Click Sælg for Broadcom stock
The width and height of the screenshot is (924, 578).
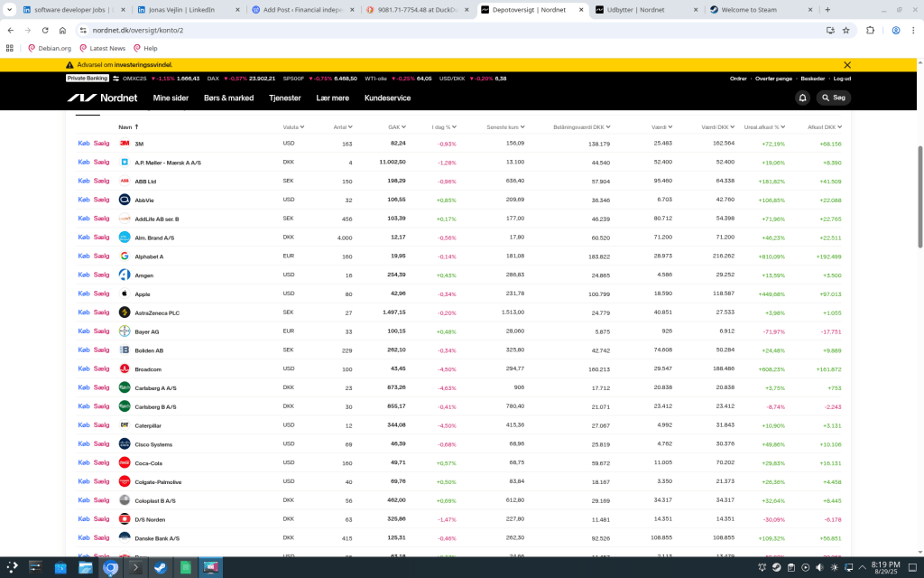(x=102, y=368)
